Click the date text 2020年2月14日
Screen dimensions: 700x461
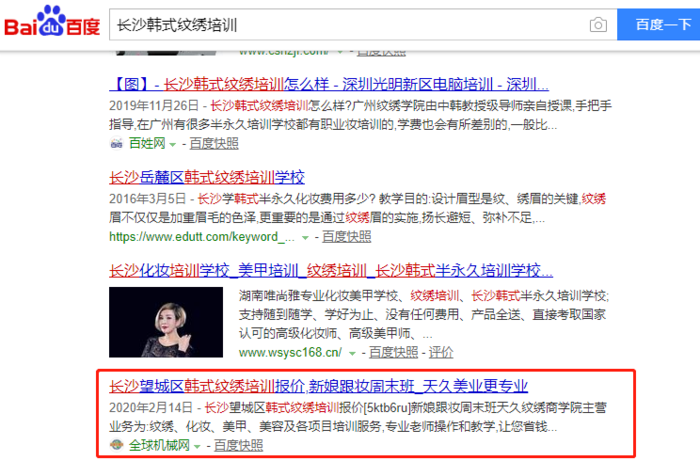click(x=150, y=407)
